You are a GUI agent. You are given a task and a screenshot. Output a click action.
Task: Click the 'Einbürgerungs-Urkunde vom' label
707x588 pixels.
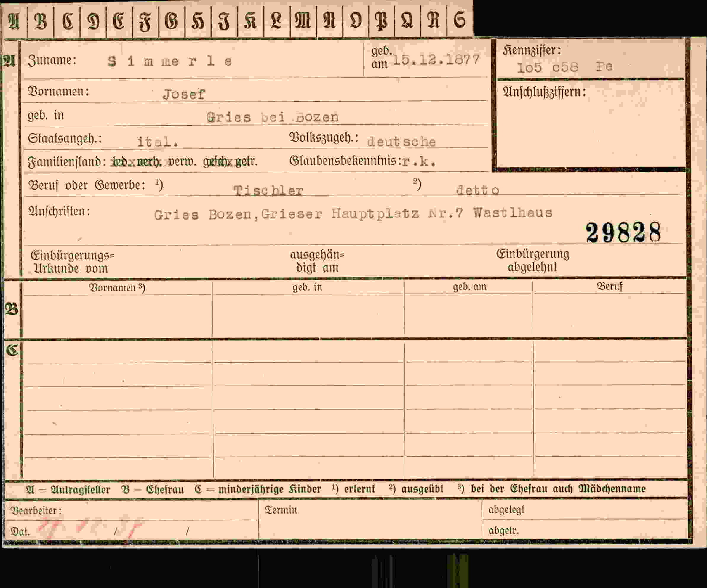tap(72, 262)
